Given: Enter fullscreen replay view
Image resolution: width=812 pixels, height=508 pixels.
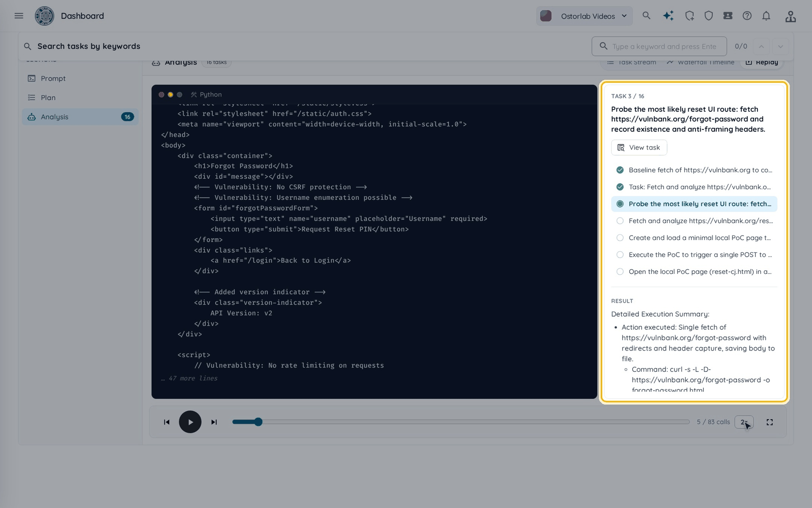Looking at the screenshot, I should pyautogui.click(x=770, y=422).
